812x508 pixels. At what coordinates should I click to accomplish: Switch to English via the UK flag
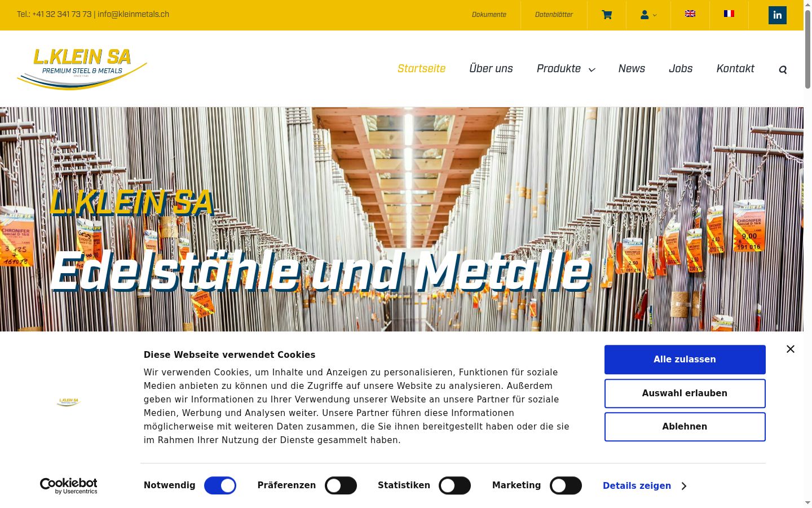tap(690, 14)
